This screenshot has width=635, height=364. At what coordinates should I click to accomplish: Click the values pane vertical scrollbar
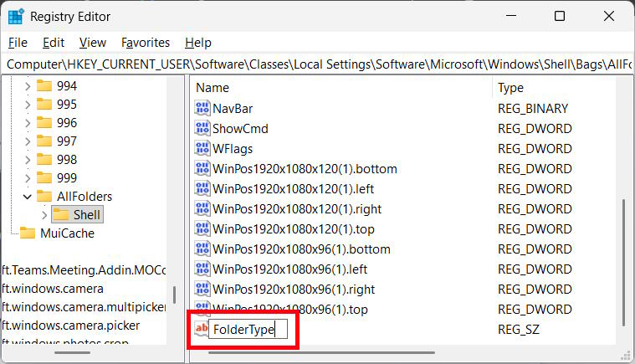pyautogui.click(x=623, y=263)
